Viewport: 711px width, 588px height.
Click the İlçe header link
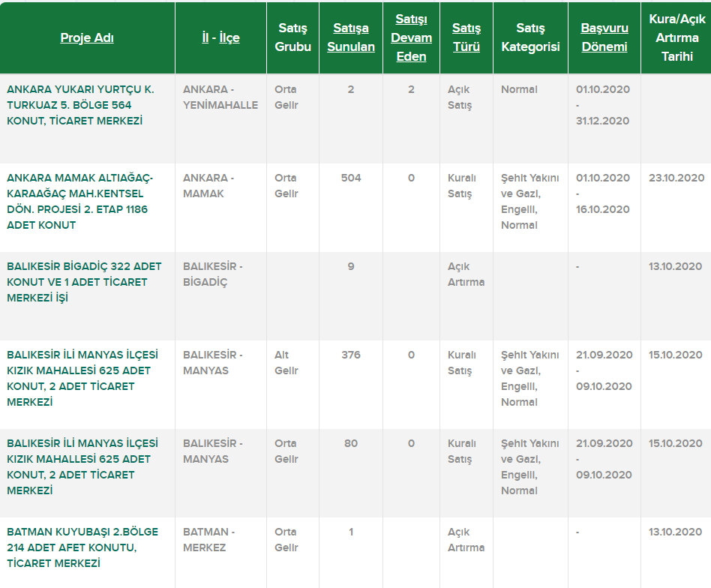pos(229,37)
